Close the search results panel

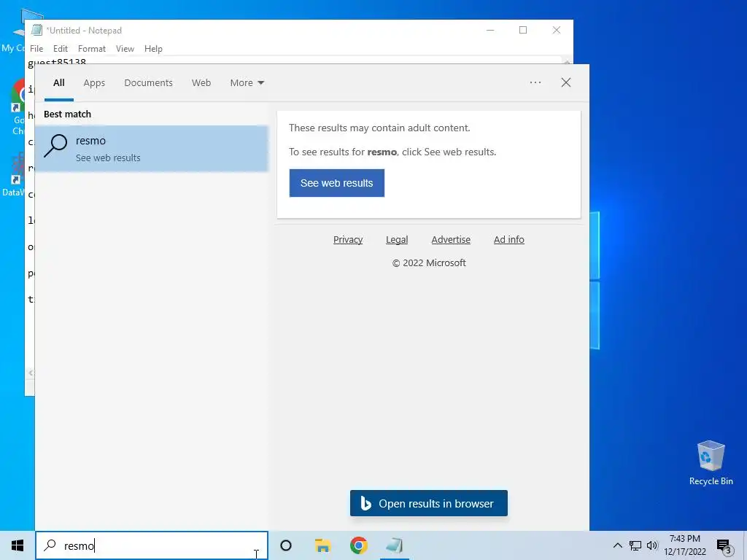pyautogui.click(x=566, y=82)
